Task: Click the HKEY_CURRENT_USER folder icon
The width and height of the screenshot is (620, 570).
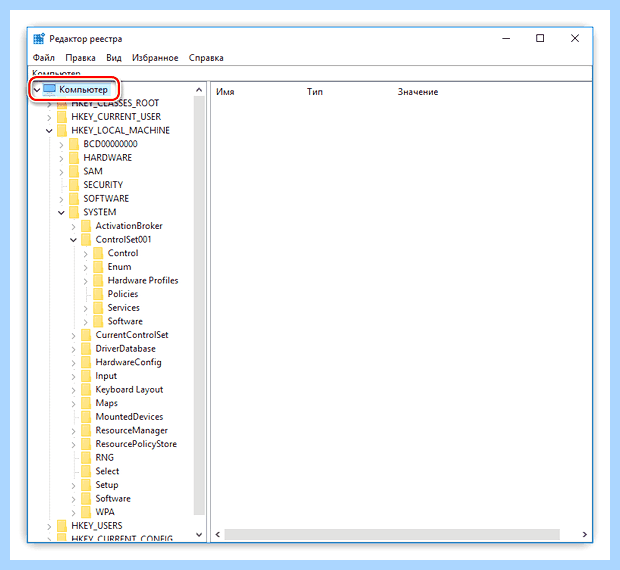Action: tap(62, 117)
